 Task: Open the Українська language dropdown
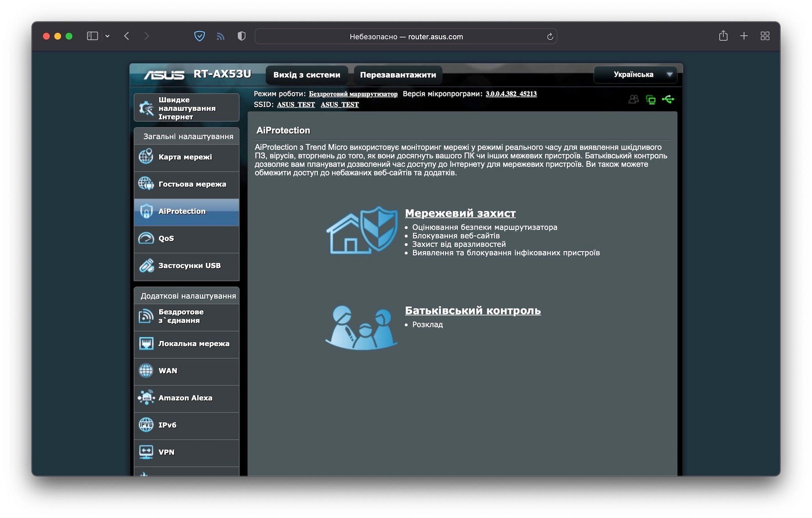point(636,74)
